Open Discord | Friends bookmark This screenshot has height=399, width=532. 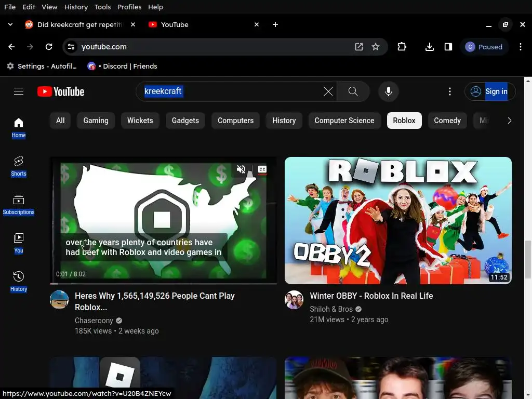pyautogui.click(x=123, y=66)
